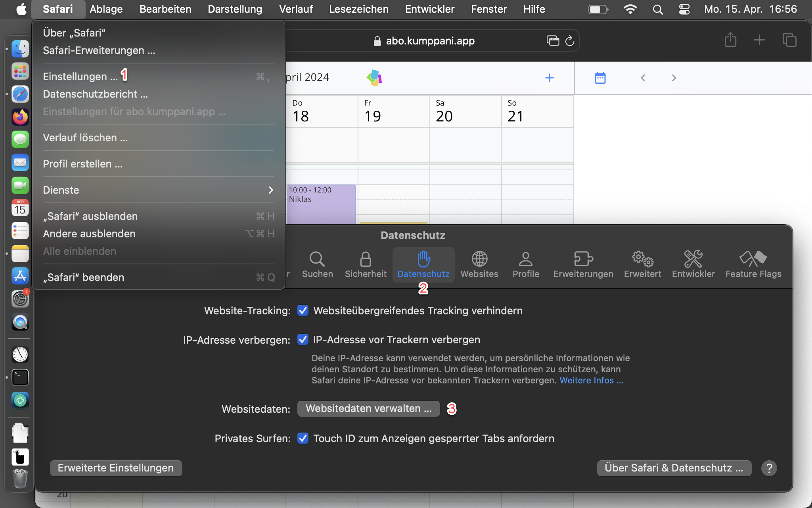The height and width of the screenshot is (508, 812).
Task: Choose Über „Safari“ menu item
Action: (158, 33)
